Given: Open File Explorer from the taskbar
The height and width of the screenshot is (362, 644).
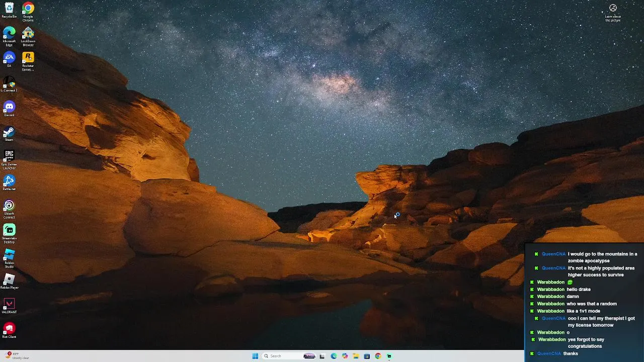Looking at the screenshot, I should (x=356, y=356).
